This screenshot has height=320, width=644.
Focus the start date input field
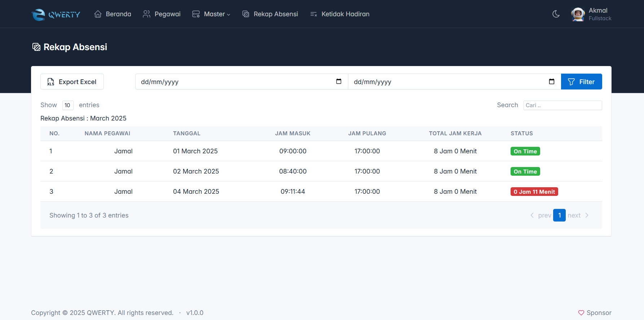(242, 82)
